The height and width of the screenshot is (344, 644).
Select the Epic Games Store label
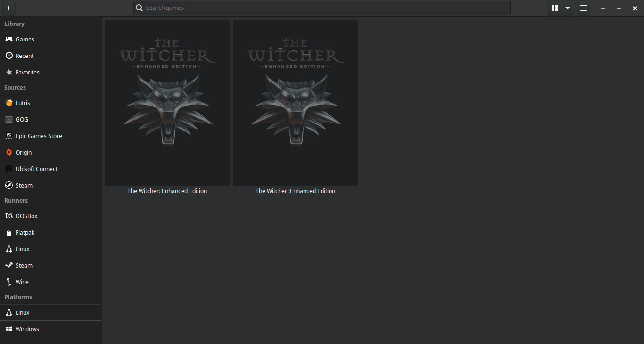39,136
